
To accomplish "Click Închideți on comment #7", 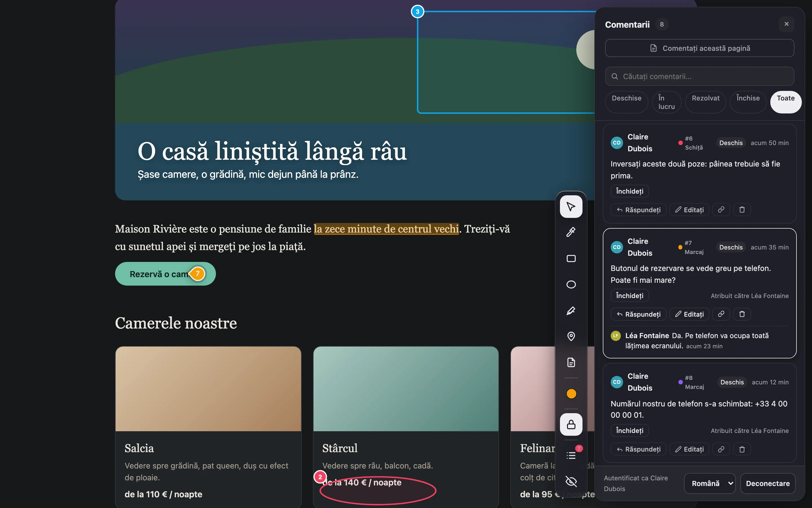I will pyautogui.click(x=630, y=296).
